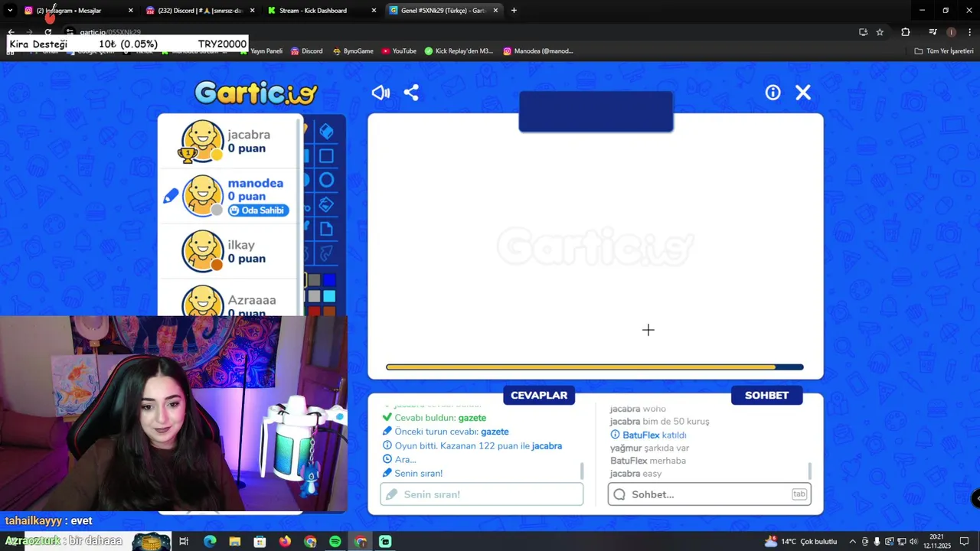Pick the dark gray color swatch
The image size is (980, 551).
tap(314, 281)
